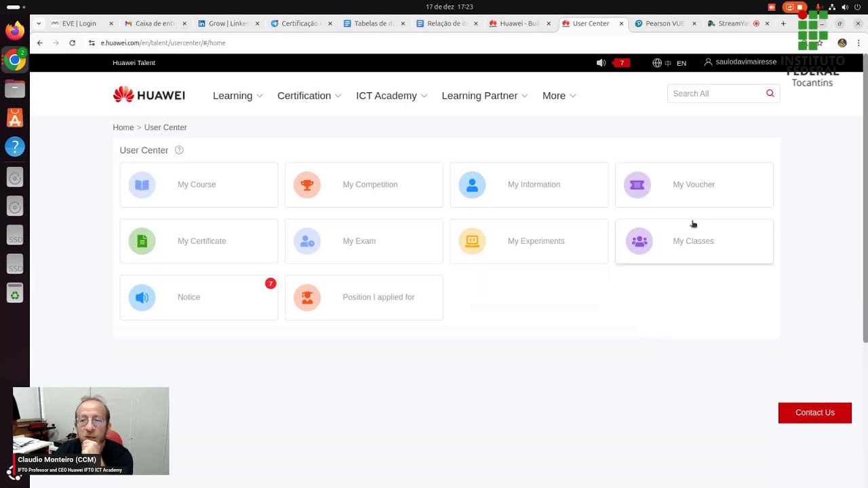Viewport: 868px width, 488px height.
Task: Open Position I applied for icon
Action: [307, 298]
